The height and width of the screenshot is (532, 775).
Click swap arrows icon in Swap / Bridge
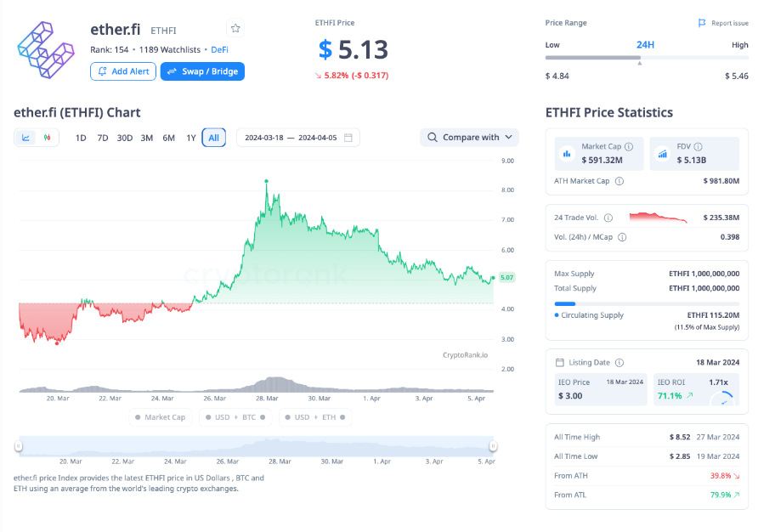coord(172,71)
